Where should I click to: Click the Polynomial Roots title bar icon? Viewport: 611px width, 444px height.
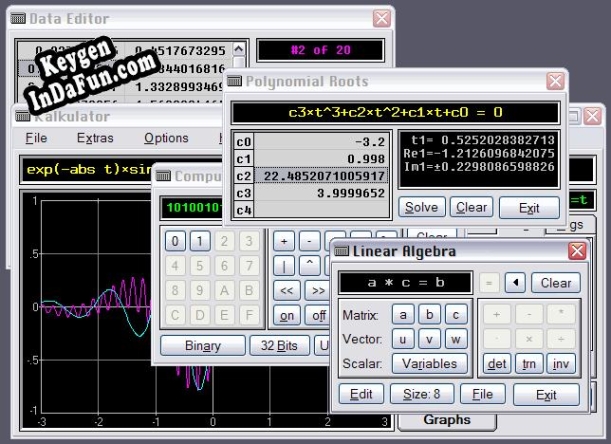234,81
